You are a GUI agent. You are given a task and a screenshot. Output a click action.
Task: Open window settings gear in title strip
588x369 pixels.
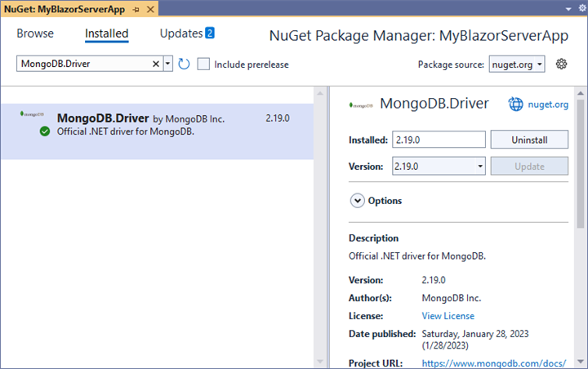click(x=582, y=9)
